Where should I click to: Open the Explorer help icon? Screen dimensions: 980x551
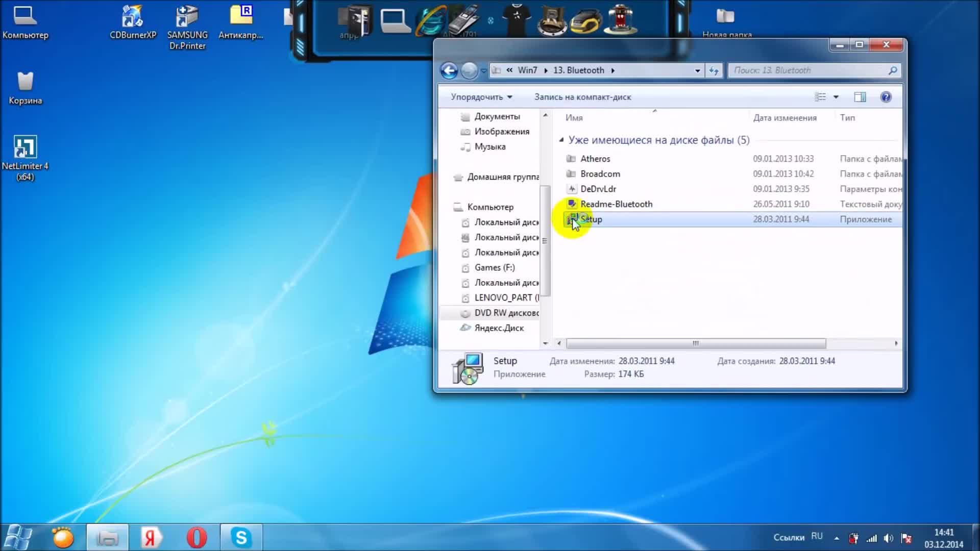pyautogui.click(x=886, y=97)
